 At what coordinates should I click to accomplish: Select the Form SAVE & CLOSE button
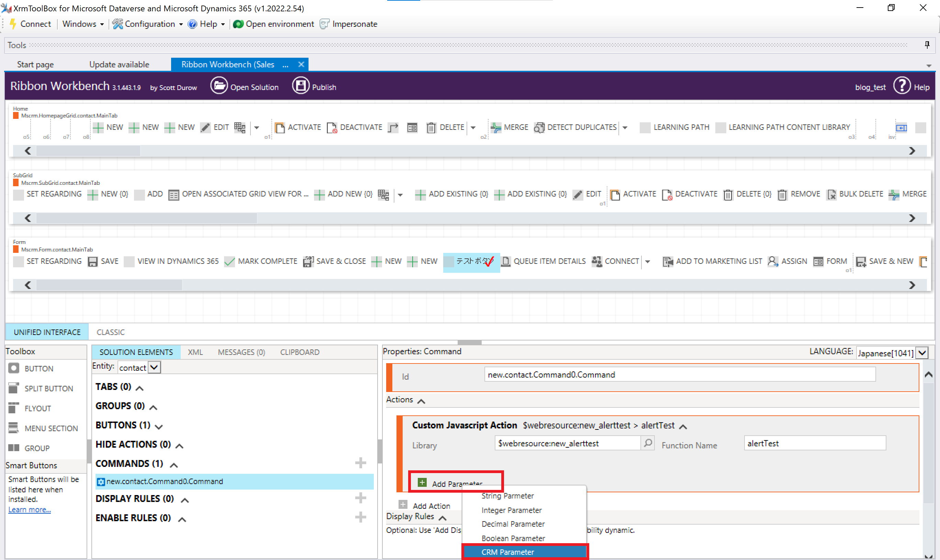click(x=334, y=261)
